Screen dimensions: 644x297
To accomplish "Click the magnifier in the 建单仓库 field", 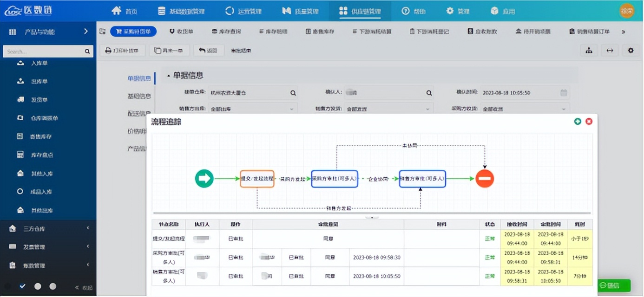I will (293, 93).
